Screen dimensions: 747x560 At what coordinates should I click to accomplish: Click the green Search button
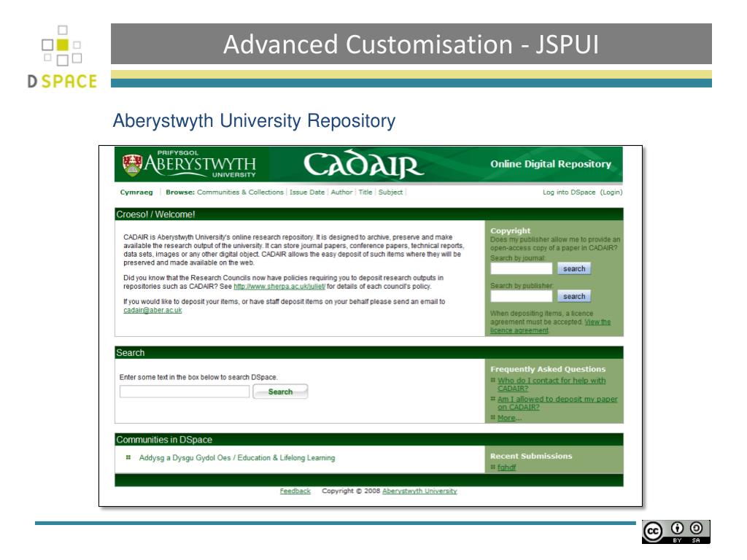tap(280, 392)
